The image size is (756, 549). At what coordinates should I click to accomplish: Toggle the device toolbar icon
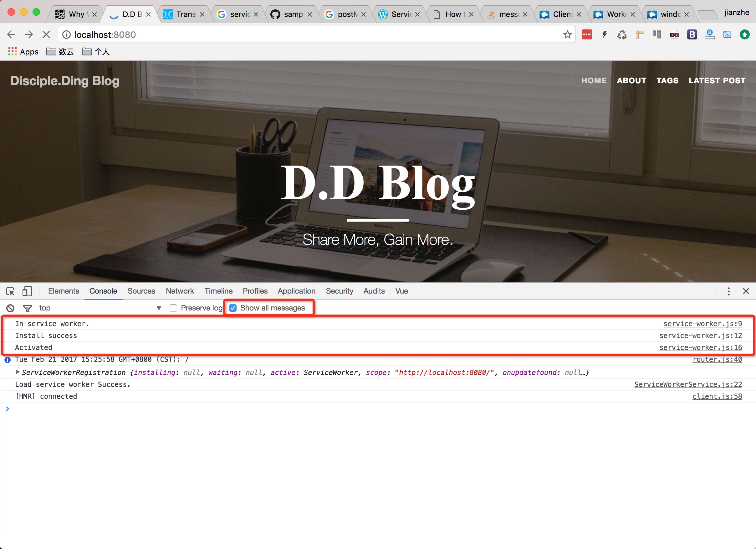coord(27,291)
